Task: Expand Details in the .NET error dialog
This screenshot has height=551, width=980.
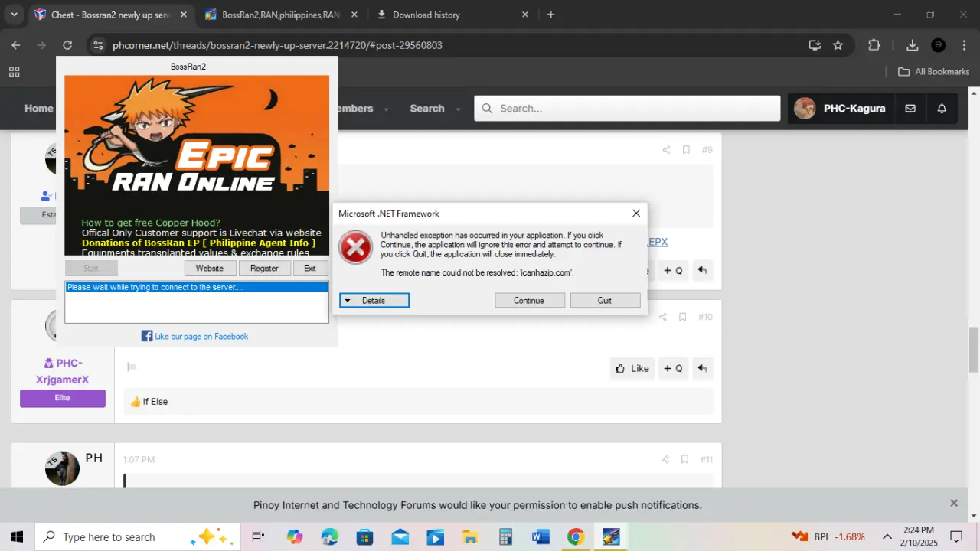Action: [x=374, y=300]
